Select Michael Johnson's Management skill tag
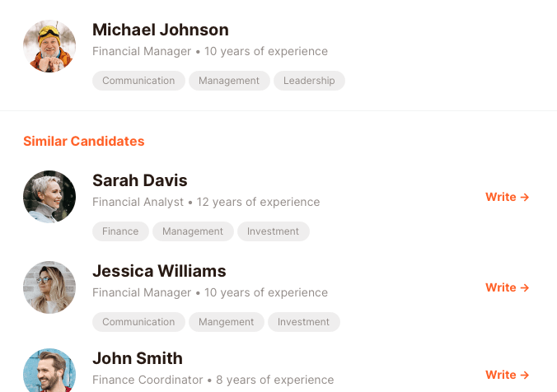 (229, 81)
